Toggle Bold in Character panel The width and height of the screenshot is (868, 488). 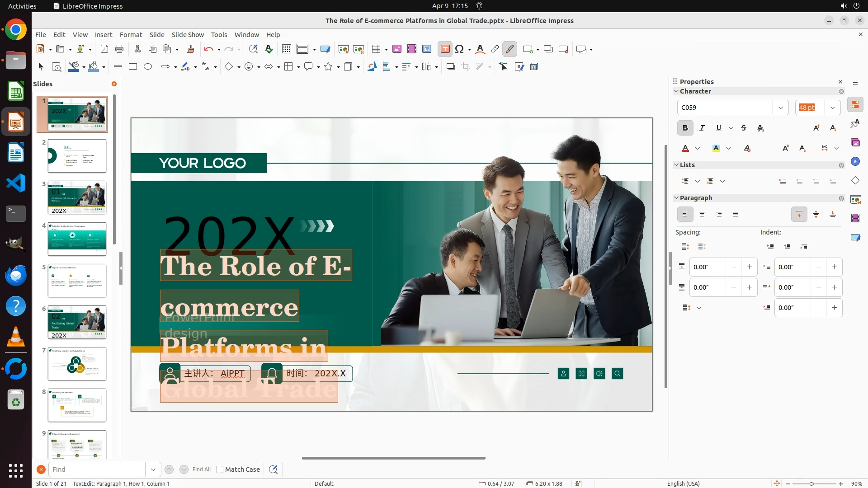pyautogui.click(x=685, y=128)
